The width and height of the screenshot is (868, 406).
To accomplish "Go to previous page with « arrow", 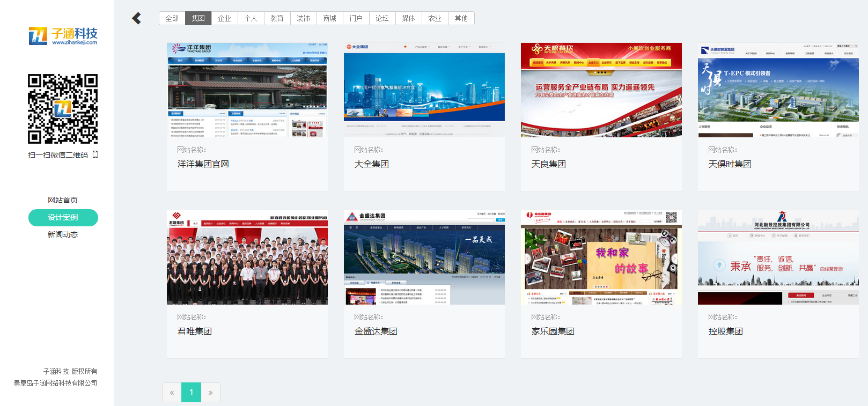I will pyautogui.click(x=172, y=393).
